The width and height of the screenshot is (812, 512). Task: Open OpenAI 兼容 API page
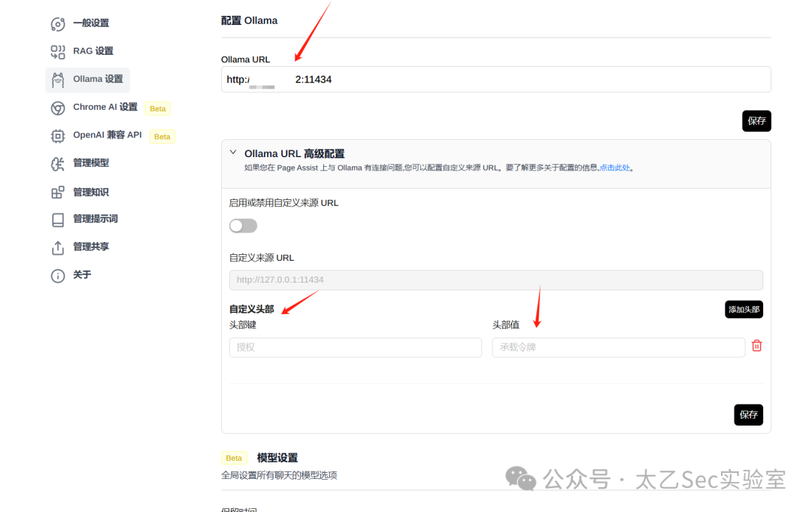(x=108, y=135)
